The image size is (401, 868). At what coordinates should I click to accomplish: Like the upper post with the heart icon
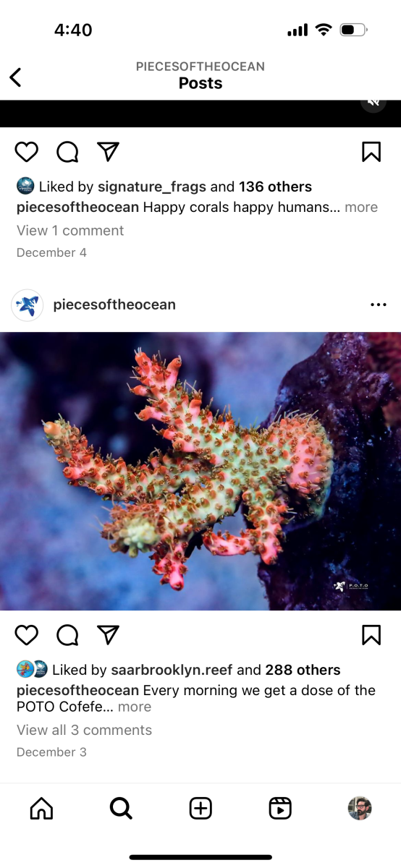point(27,152)
